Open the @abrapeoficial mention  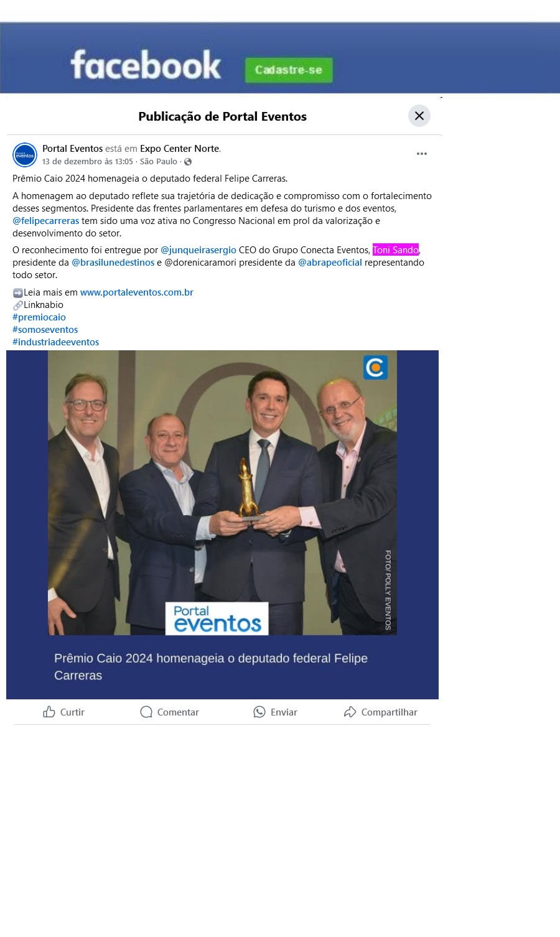pyautogui.click(x=330, y=263)
